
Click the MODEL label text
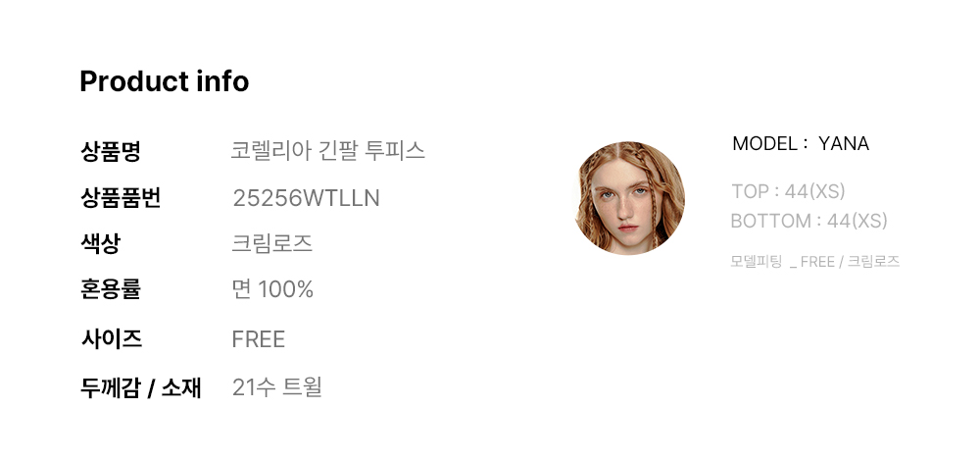(x=764, y=144)
